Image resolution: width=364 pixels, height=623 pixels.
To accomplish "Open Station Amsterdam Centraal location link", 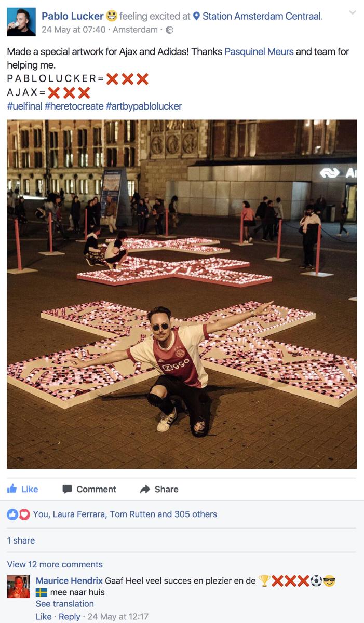I will click(262, 16).
